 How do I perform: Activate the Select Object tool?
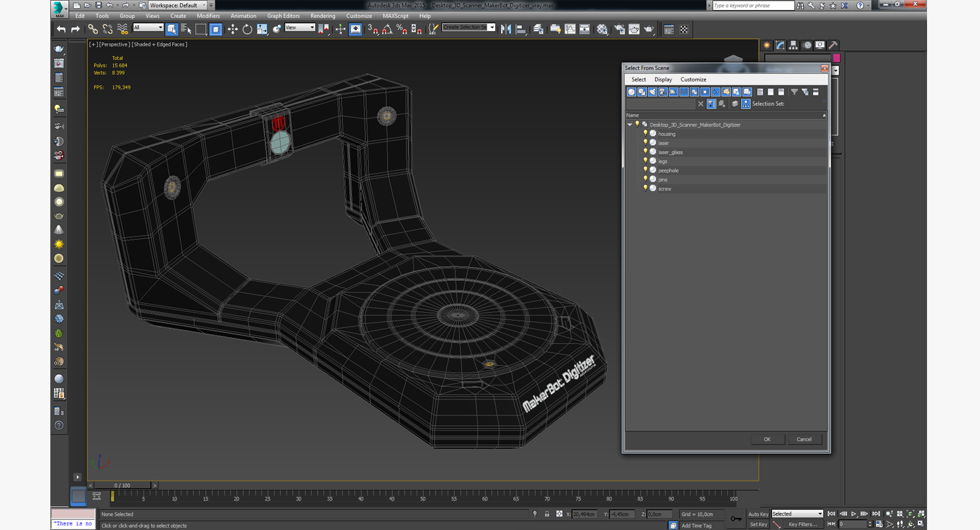click(x=171, y=28)
